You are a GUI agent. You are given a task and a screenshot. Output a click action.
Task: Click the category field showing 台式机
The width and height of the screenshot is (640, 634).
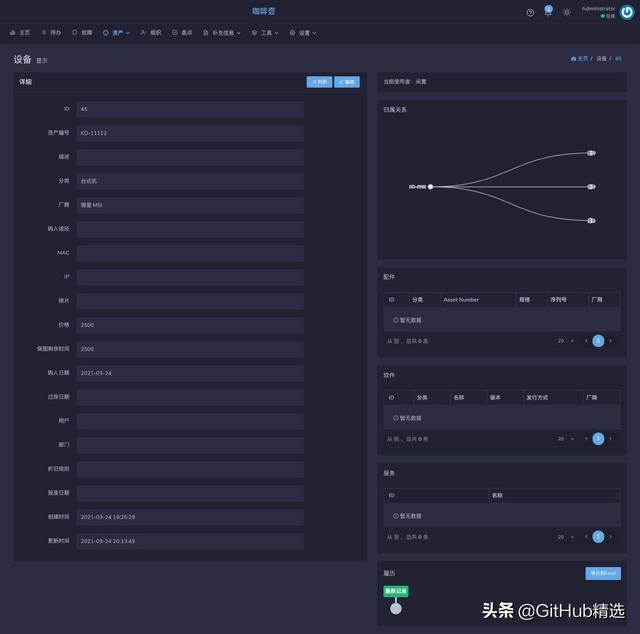(x=190, y=181)
